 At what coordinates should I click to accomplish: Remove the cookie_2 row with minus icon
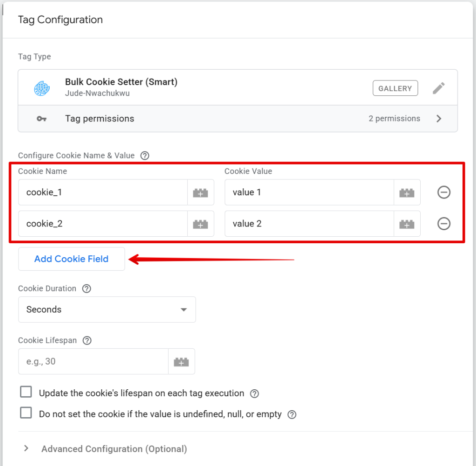click(444, 224)
